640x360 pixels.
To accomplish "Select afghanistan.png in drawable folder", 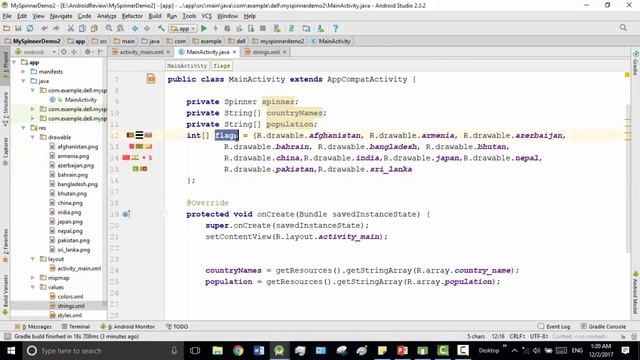I will tap(78, 147).
